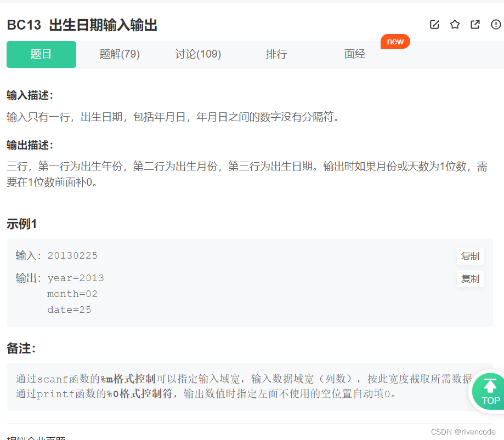Go to the 排行 tab
Screen dimensions: 504x440
pyautogui.click(x=276, y=54)
